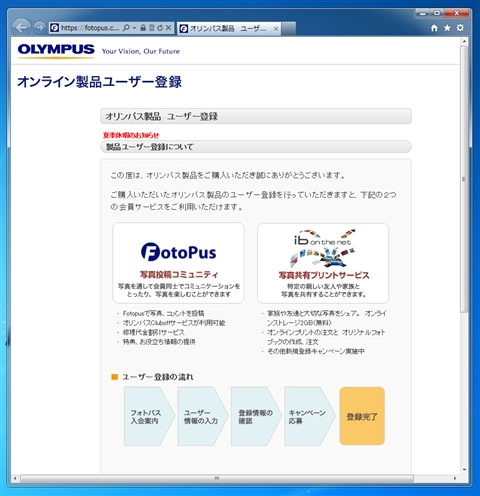Minimize the browser window
This screenshot has height=496, width=480.
[x=423, y=13]
